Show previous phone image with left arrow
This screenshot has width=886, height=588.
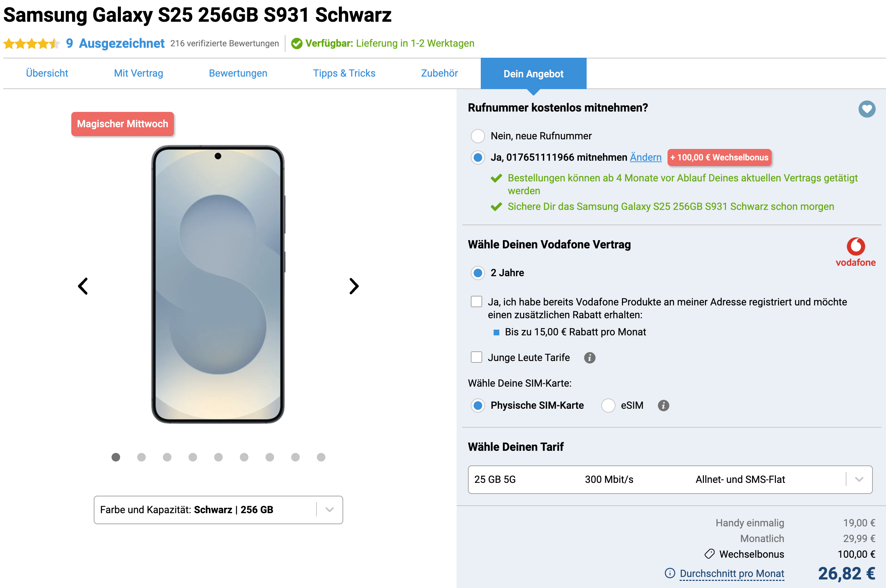[83, 286]
